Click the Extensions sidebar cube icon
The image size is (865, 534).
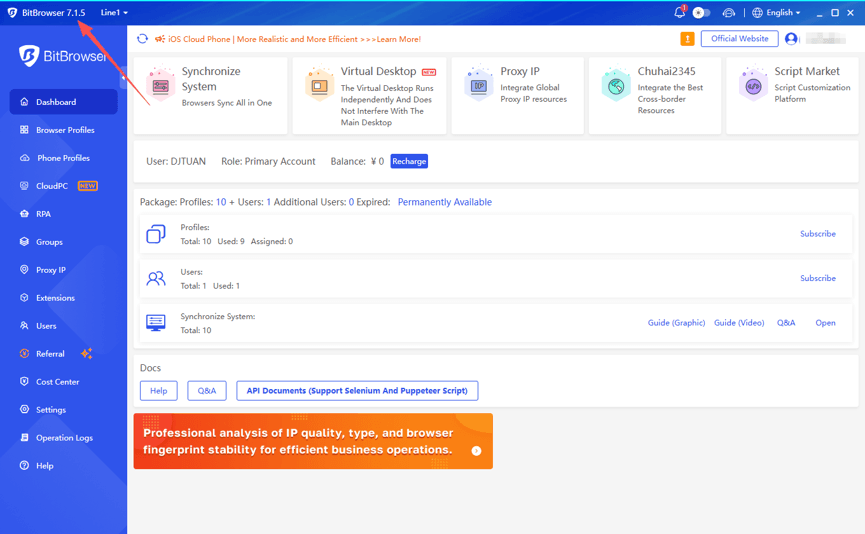click(x=24, y=298)
